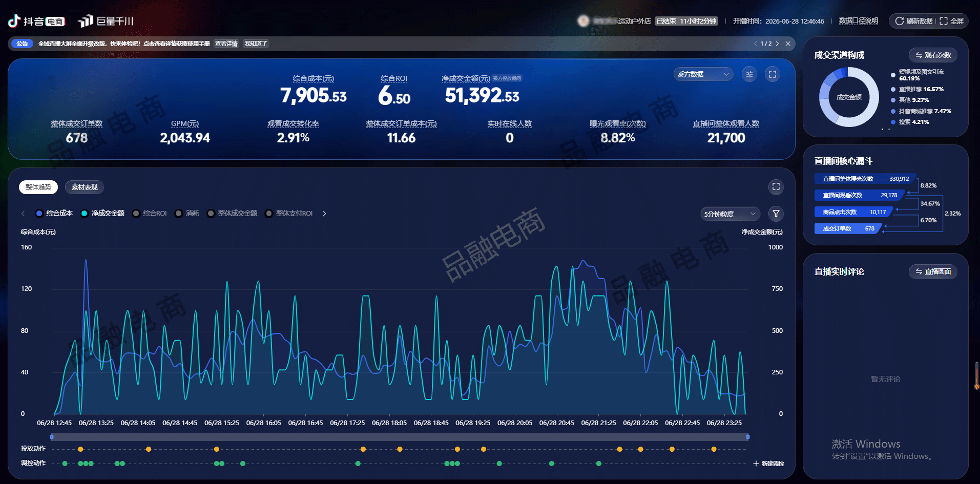
Task: Open the chart filter funnel icon
Action: click(776, 214)
